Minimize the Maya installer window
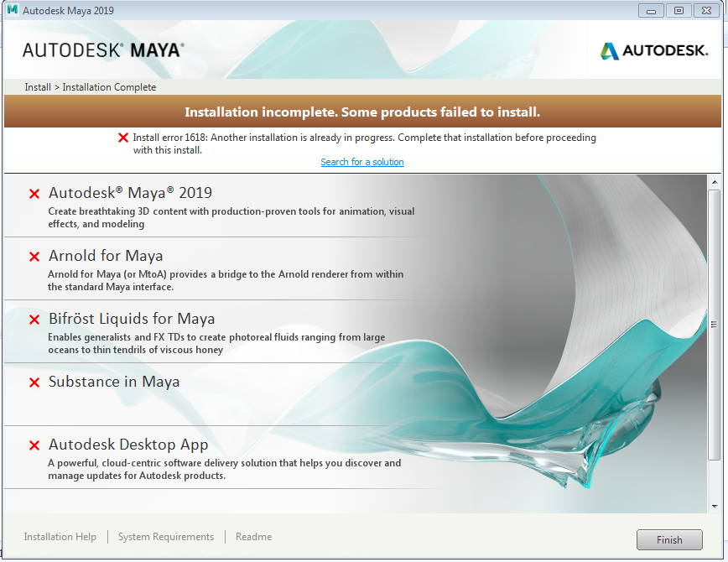 pos(651,10)
